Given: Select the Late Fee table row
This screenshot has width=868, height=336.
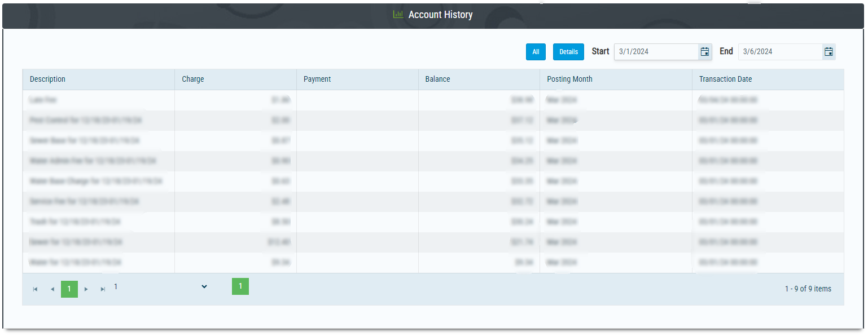Looking at the screenshot, I should coord(226,100).
